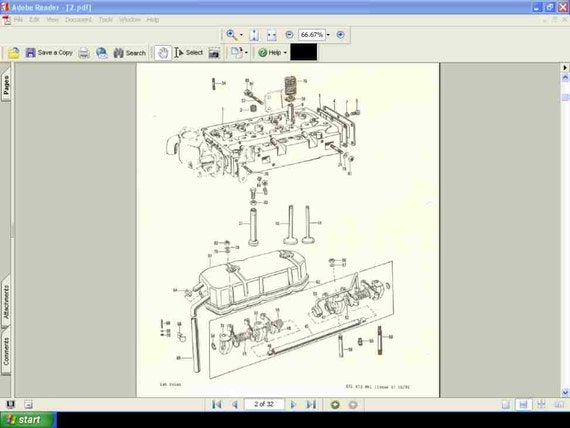
Task: Click the Email globe icon
Action: [102, 53]
